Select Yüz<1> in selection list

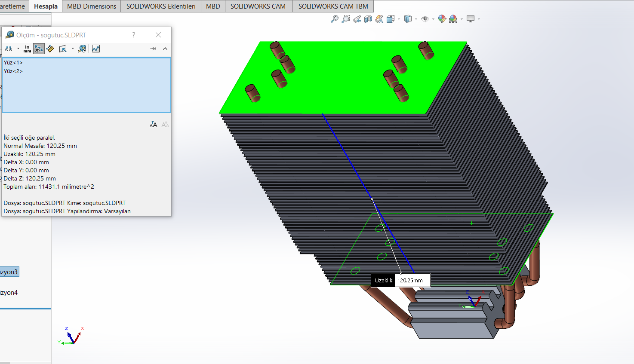tap(13, 63)
